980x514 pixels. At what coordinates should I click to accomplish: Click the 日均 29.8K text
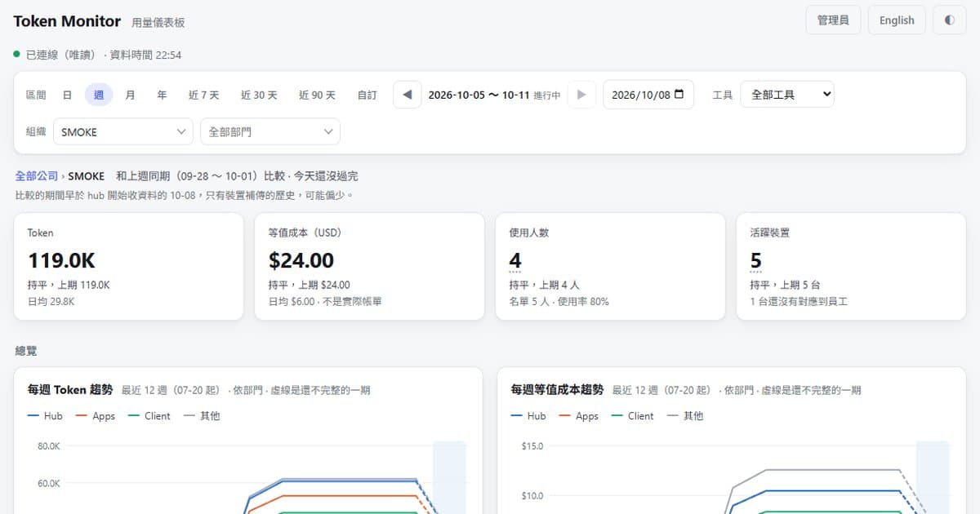(51, 301)
